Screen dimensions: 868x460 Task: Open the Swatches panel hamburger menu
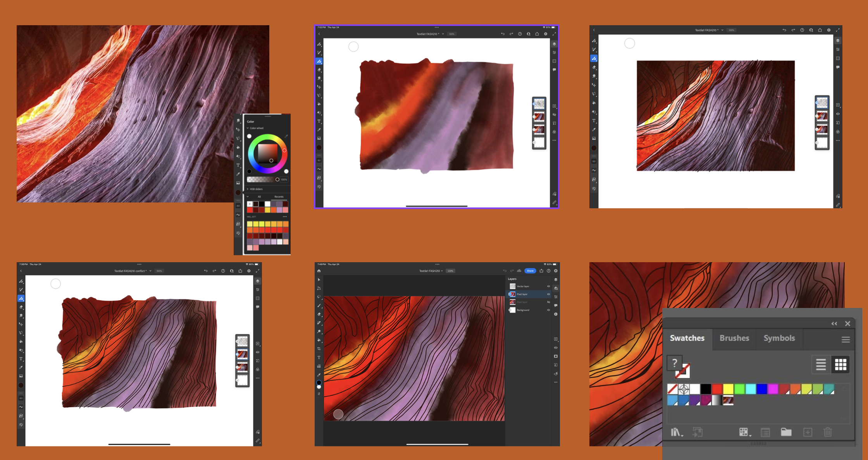pyautogui.click(x=846, y=340)
